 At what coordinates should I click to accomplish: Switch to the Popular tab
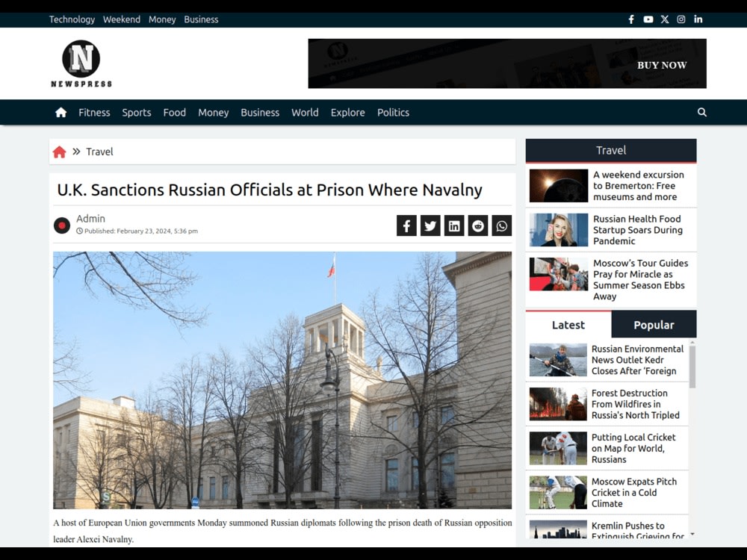tap(654, 325)
